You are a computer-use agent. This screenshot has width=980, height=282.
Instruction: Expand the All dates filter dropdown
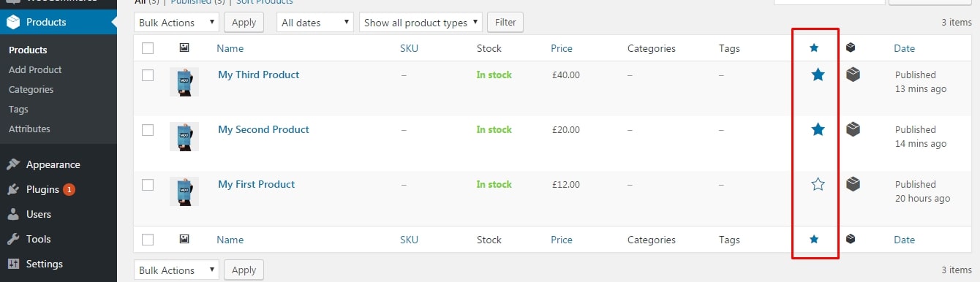(315, 23)
